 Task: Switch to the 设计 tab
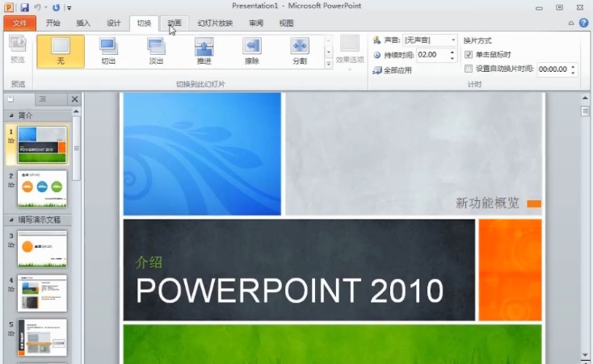click(113, 23)
